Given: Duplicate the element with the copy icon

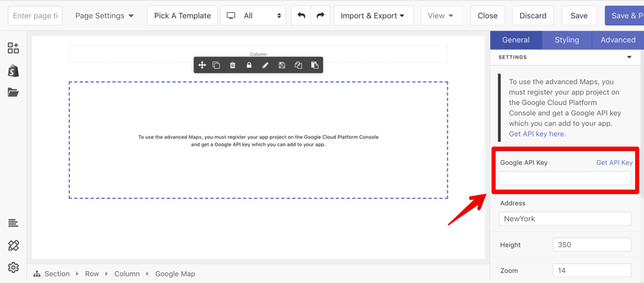Looking at the screenshot, I should pos(216,65).
